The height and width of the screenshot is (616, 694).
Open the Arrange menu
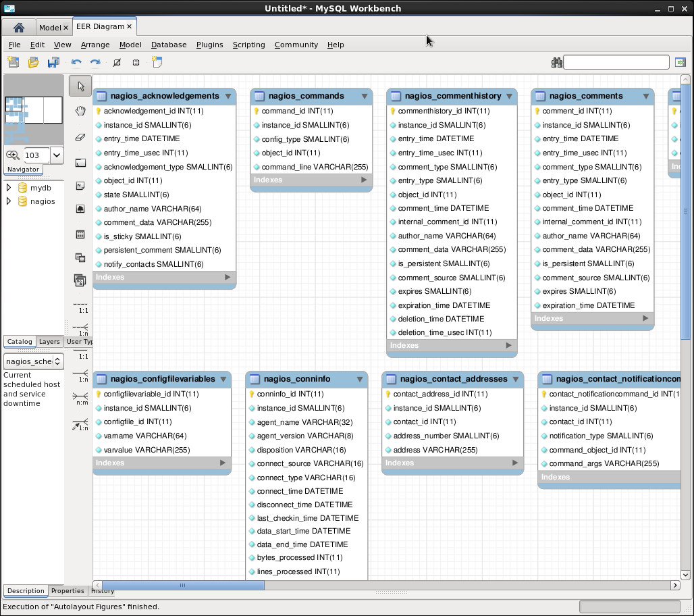(x=95, y=45)
